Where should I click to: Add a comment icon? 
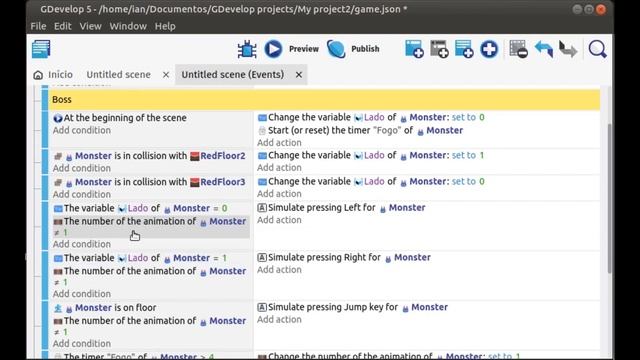click(464, 49)
